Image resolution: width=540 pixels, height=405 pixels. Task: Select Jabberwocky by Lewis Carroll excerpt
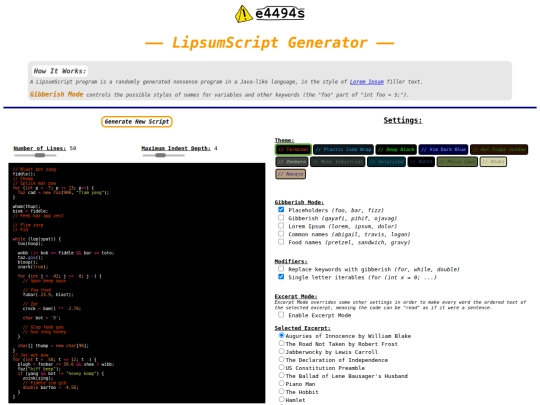[x=281, y=352]
